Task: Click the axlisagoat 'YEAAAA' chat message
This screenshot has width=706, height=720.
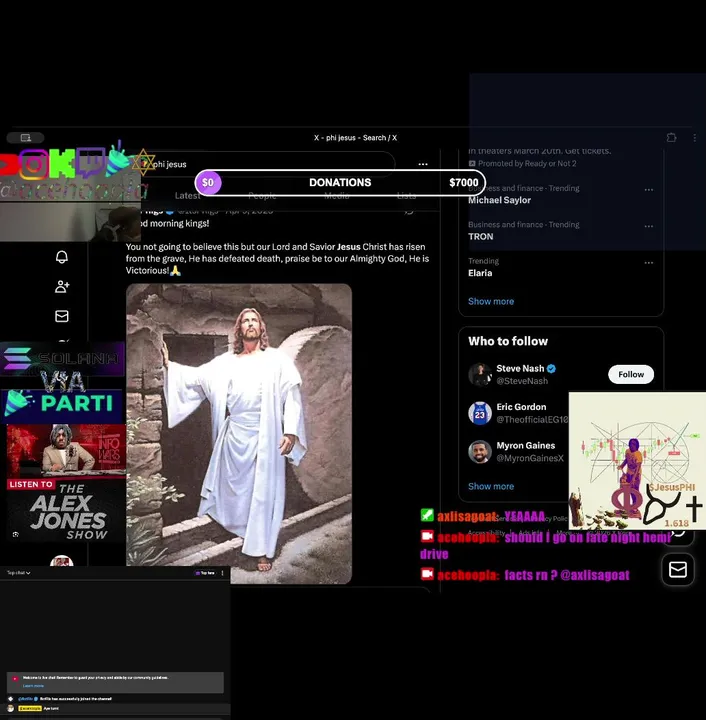Action: click(x=483, y=517)
